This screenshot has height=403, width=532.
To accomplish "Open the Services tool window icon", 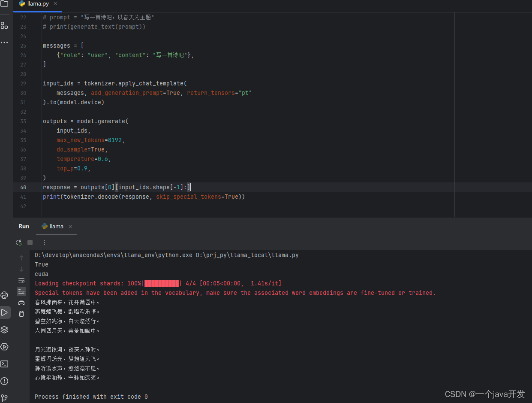I will tap(4, 347).
